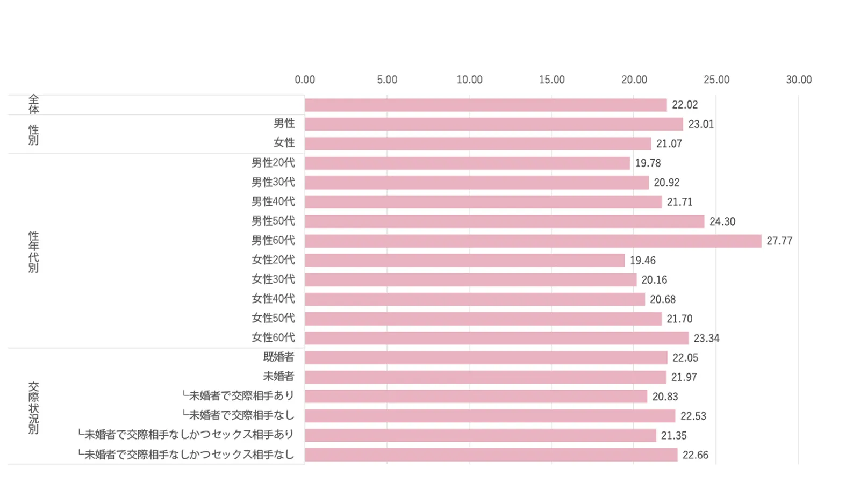Select the 女性60代 bar
The width and height of the screenshot is (860, 504).
(x=496, y=338)
